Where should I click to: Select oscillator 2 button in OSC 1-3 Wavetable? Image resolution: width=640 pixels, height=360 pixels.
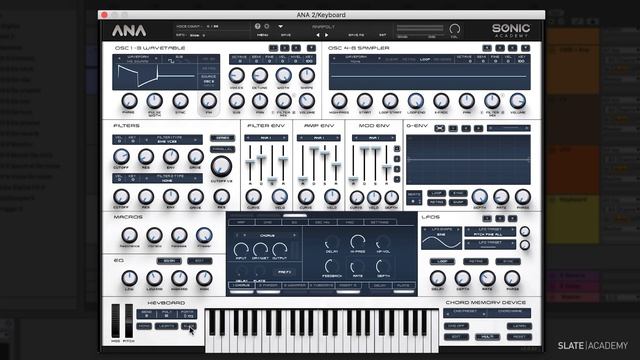coord(285,48)
